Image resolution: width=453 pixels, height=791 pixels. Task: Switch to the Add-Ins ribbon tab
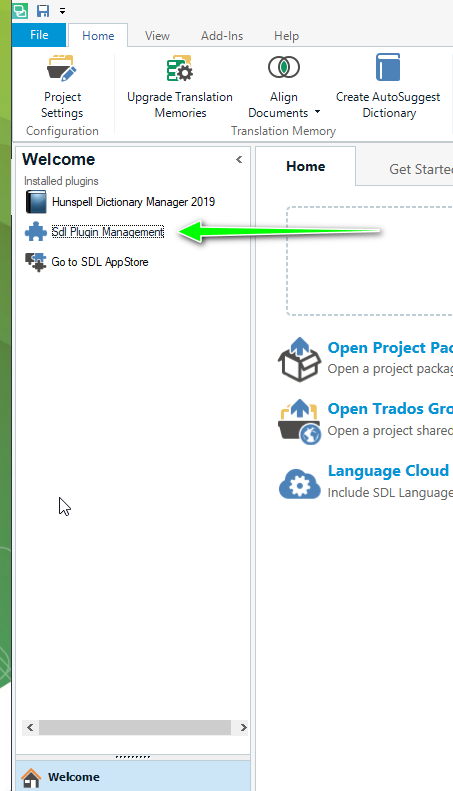[x=222, y=36]
